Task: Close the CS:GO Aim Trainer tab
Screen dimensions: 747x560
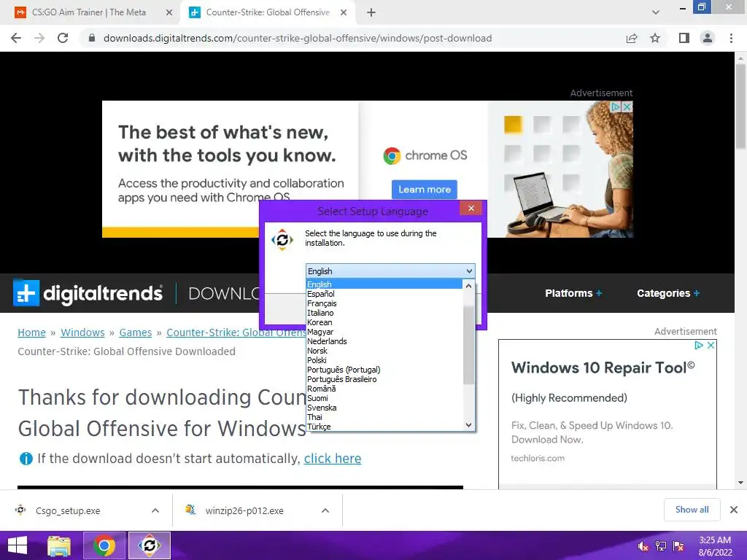Action: (x=169, y=12)
